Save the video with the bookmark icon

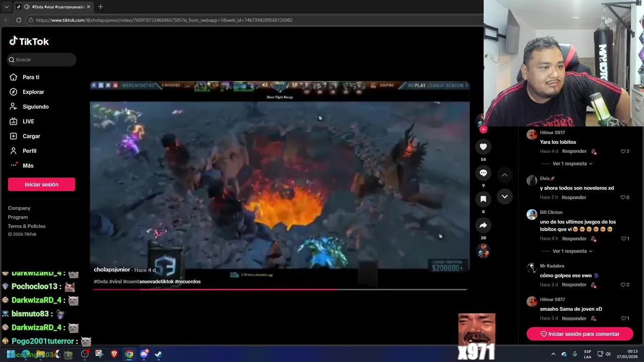(x=483, y=199)
